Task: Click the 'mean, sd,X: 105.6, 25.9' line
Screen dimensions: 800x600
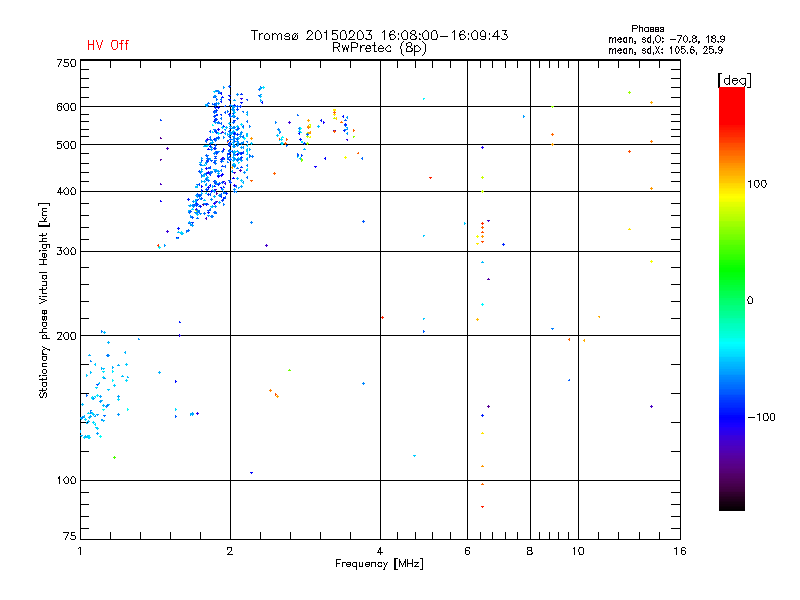Action: (665, 50)
